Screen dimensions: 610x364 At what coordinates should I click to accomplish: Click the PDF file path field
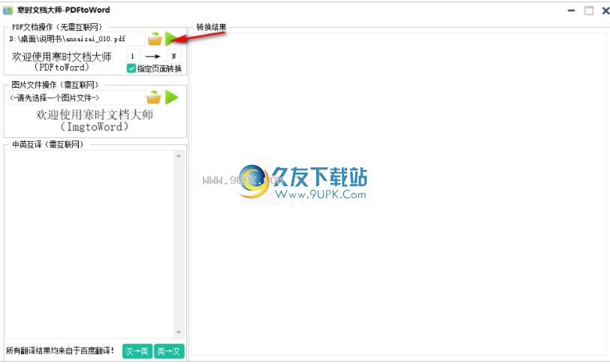77,39
